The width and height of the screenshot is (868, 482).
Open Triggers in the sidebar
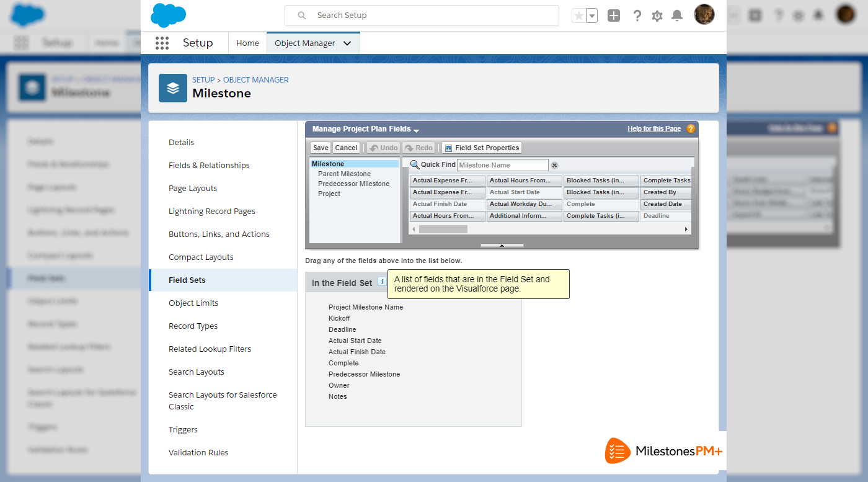pyautogui.click(x=183, y=429)
